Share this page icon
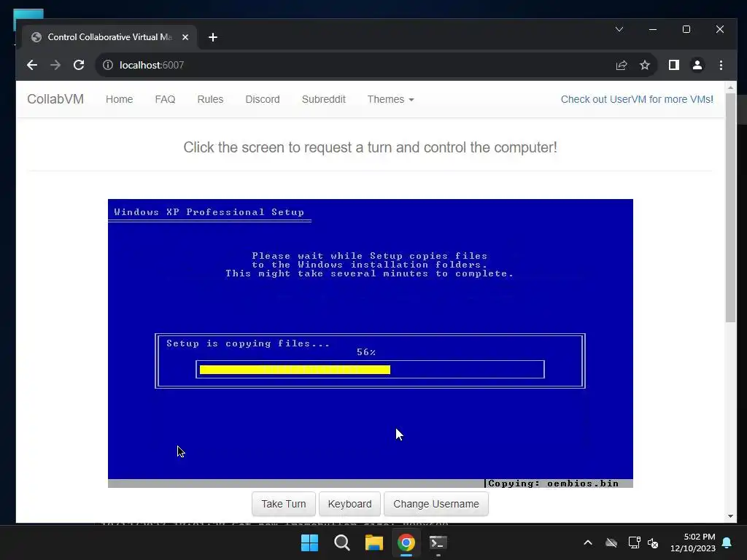The width and height of the screenshot is (747, 560). [622, 65]
